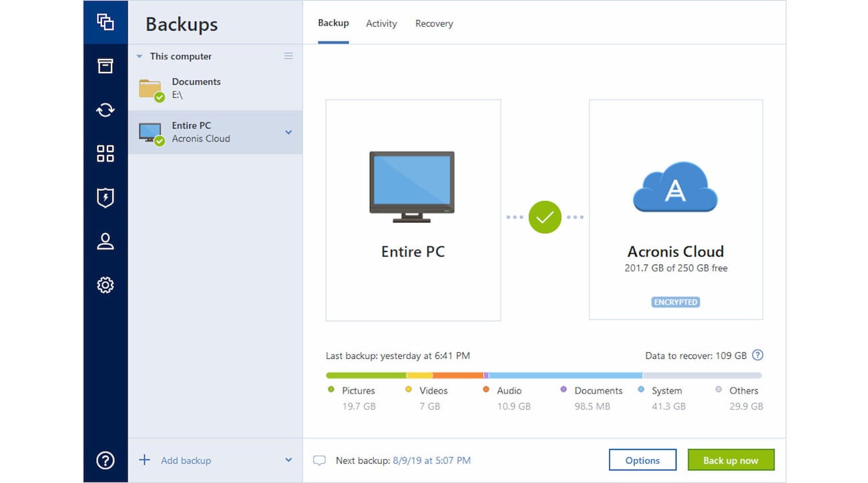Click the green Pictures bar segment
Viewport: 868px width, 483px height.
pos(366,376)
